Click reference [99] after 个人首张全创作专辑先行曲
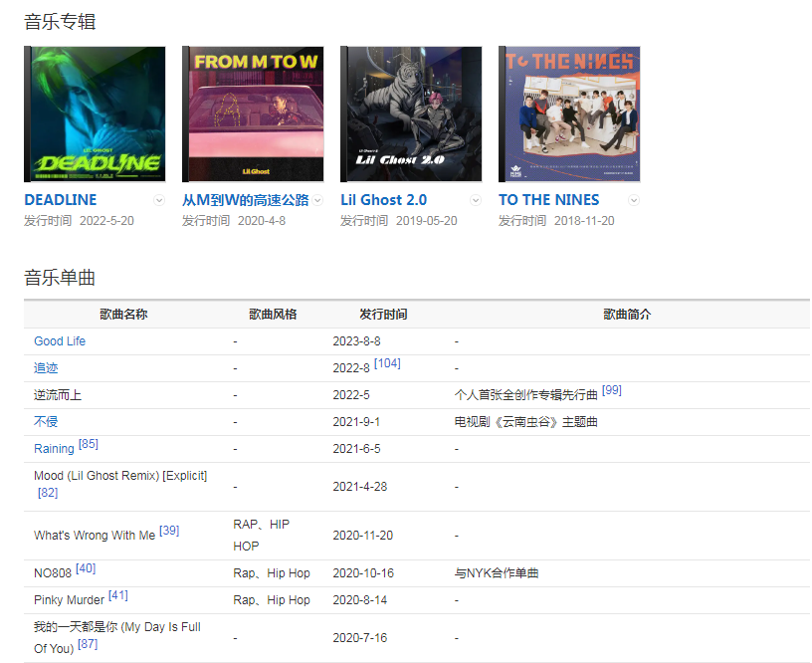This screenshot has width=812, height=663. 612,390
